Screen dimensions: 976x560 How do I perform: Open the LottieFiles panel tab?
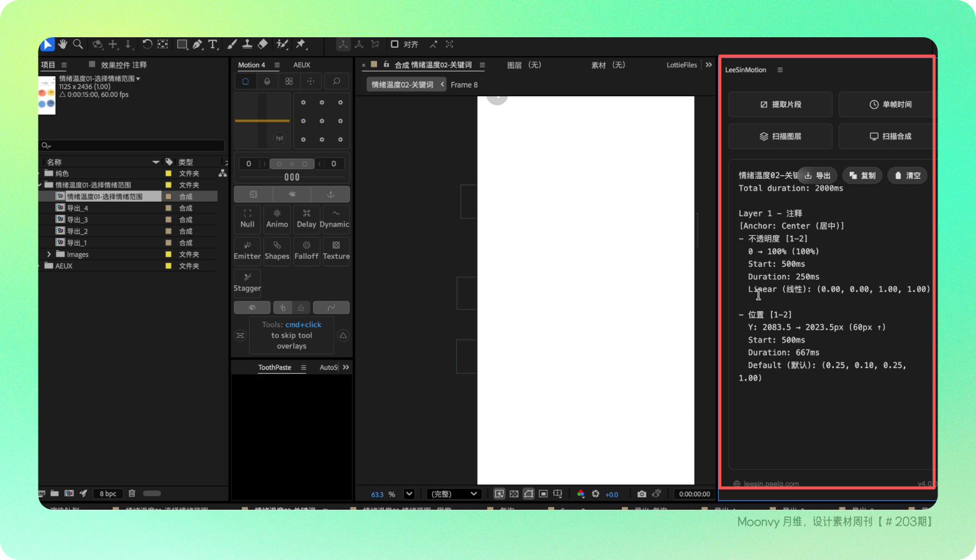[x=682, y=65]
